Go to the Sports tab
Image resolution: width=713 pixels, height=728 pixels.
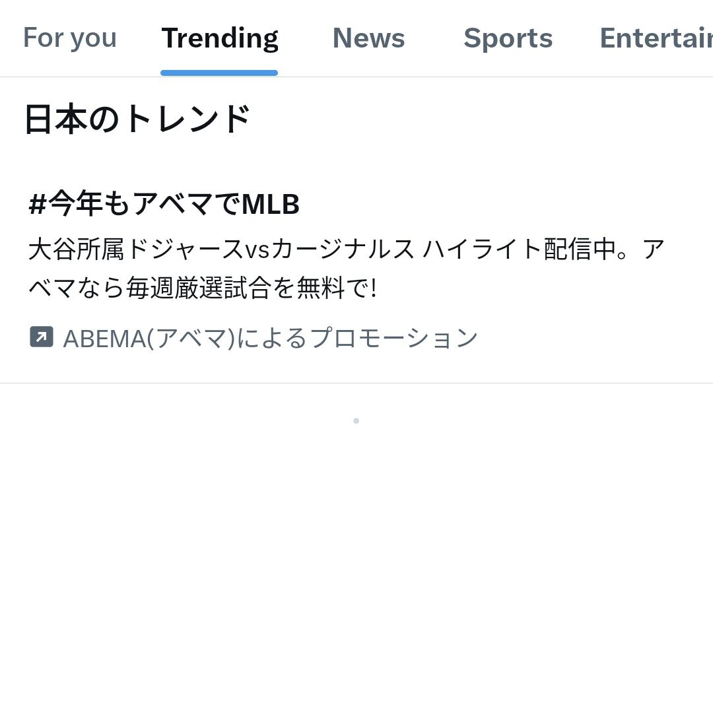pos(508,38)
